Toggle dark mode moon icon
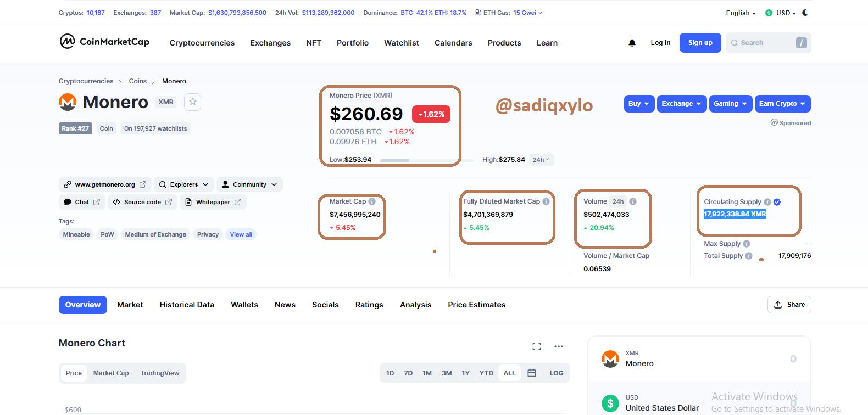Viewport: 868px width, 415px height. pyautogui.click(x=805, y=13)
